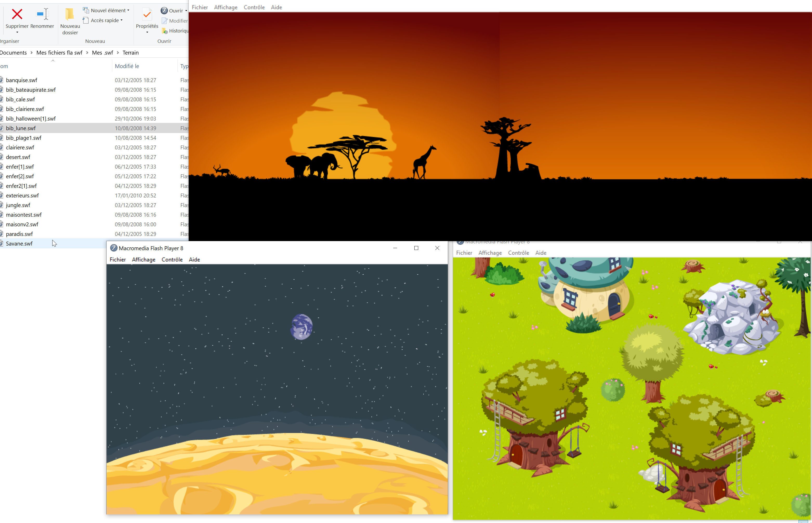Click the red Supprimer delete icon
This screenshot has width=812, height=523.
[17, 14]
